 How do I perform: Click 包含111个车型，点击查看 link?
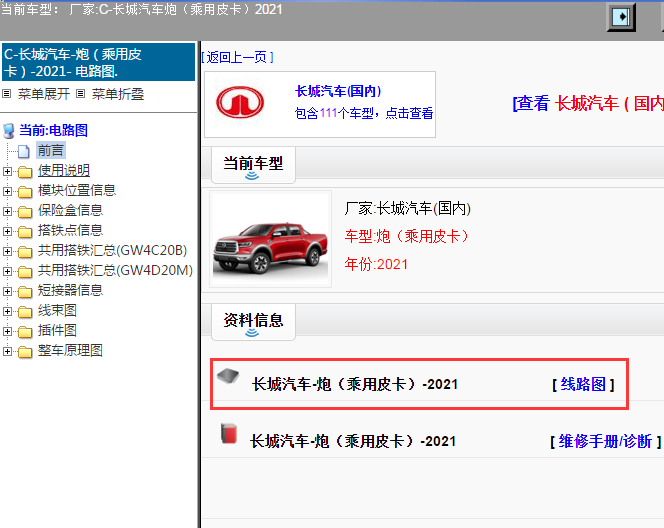click(364, 113)
